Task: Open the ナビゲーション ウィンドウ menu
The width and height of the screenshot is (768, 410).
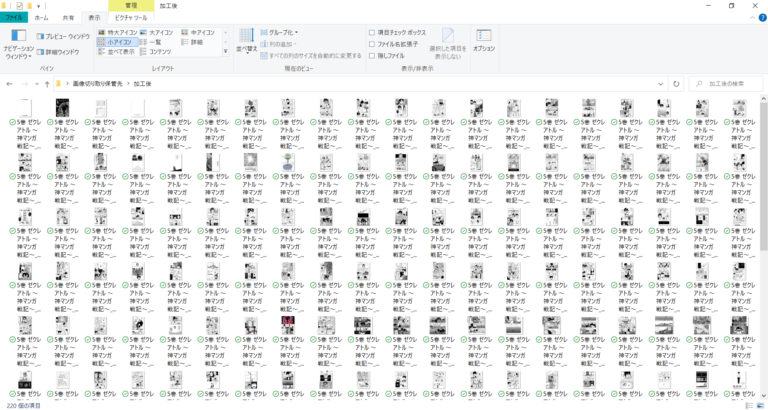Action: pyautogui.click(x=17, y=50)
